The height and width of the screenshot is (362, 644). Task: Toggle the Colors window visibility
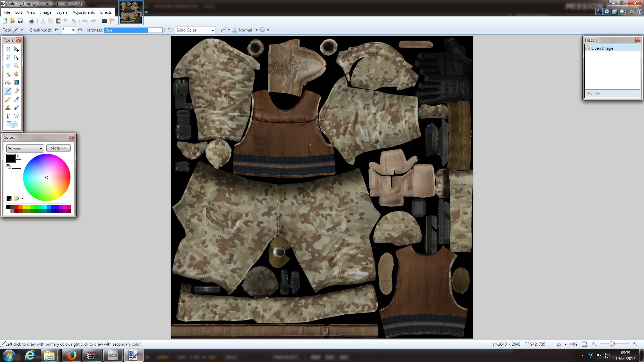click(x=622, y=11)
